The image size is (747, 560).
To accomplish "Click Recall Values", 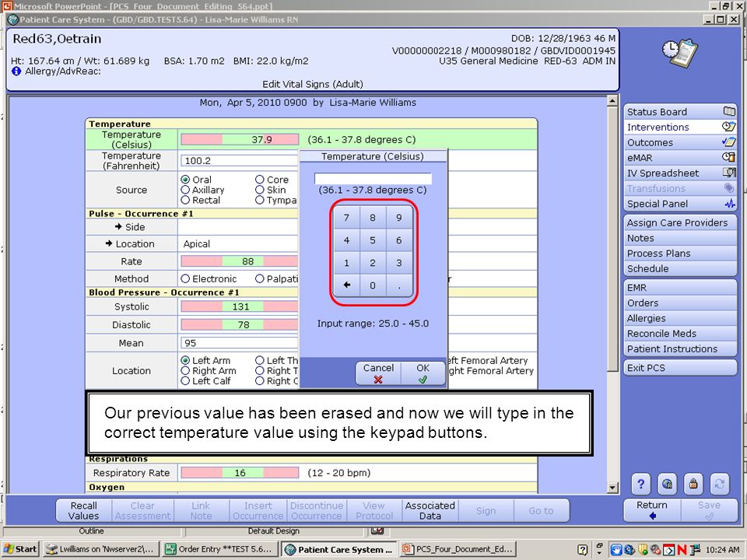I will point(84,510).
